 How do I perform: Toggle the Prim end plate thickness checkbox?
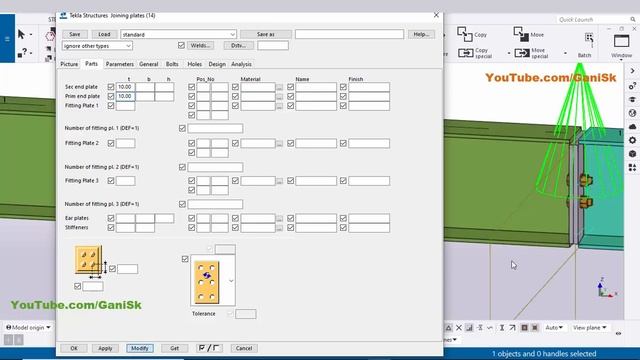(111, 96)
